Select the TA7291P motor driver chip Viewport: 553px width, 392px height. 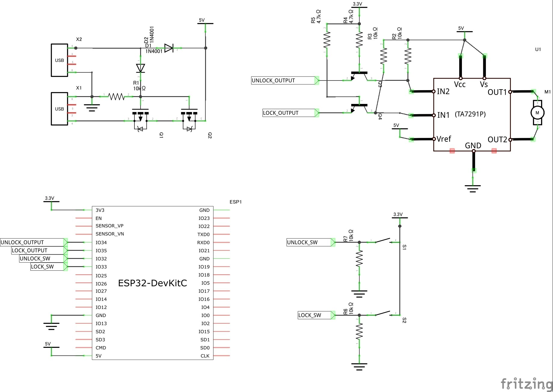(472, 114)
